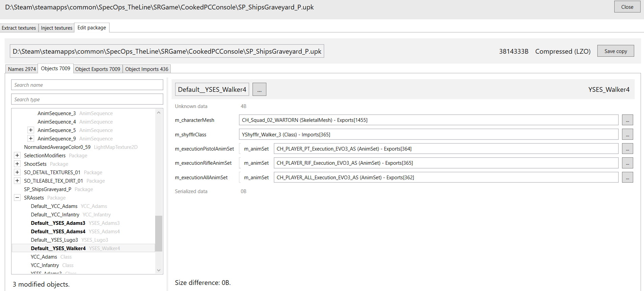Expand the SelectionModifiers package
The image size is (644, 291).
pos(17,155)
